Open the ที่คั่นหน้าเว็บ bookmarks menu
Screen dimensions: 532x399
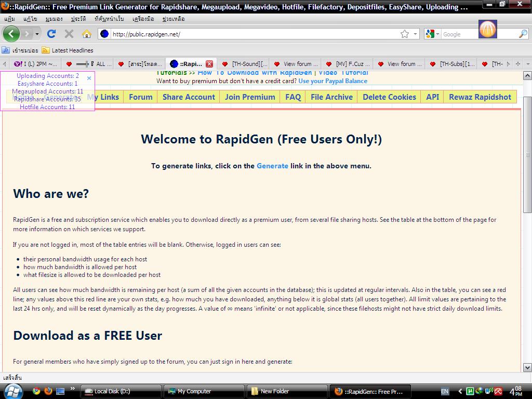[109, 19]
